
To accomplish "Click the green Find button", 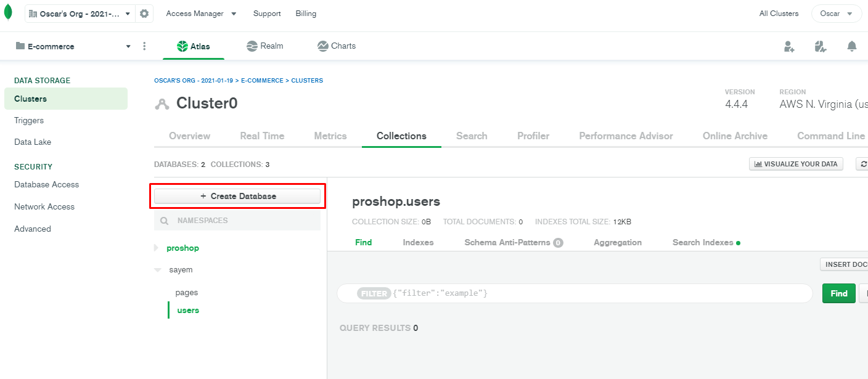I will click(838, 293).
